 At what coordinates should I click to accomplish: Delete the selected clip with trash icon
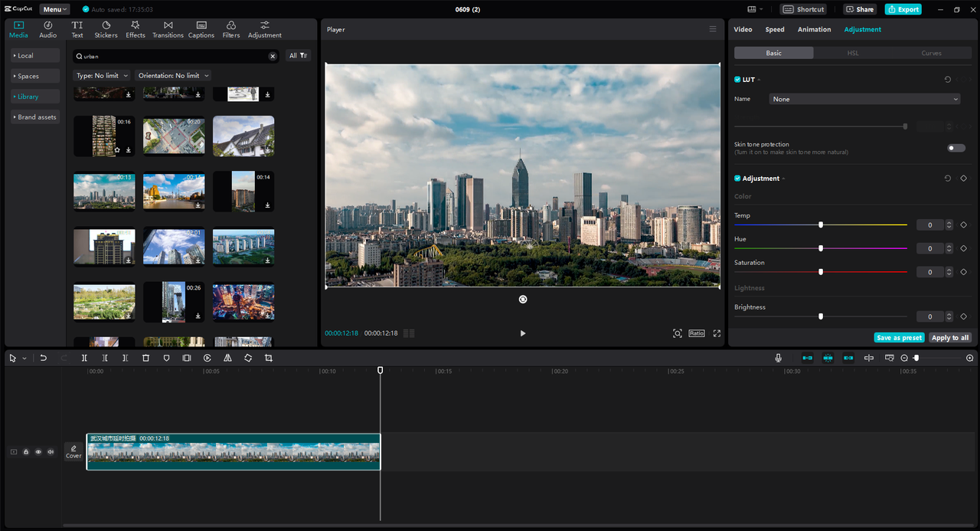145,358
